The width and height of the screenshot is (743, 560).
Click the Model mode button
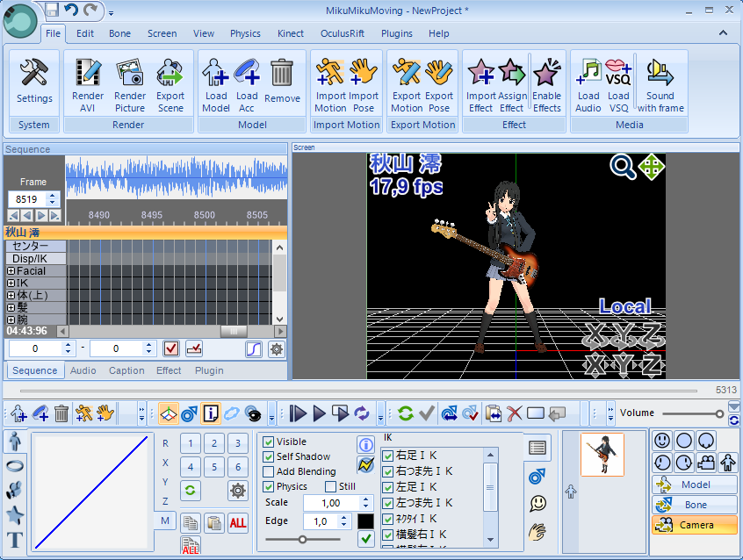694,485
